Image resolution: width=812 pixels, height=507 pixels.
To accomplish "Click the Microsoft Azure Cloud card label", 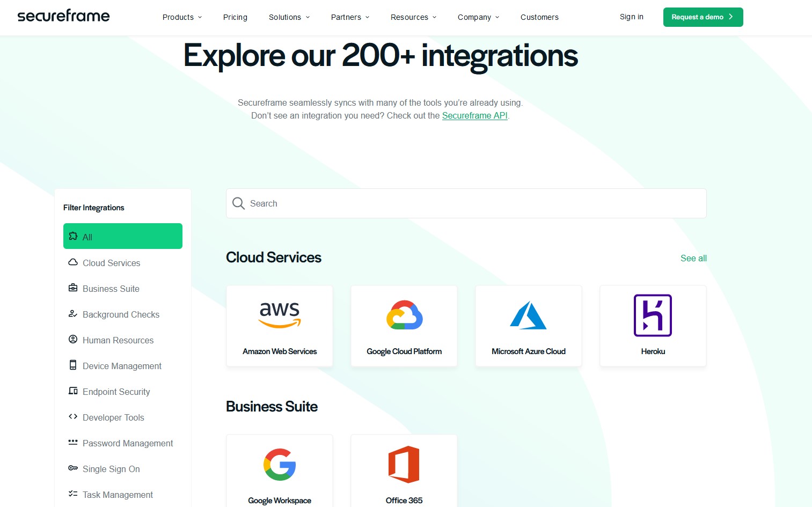I will click(x=529, y=351).
